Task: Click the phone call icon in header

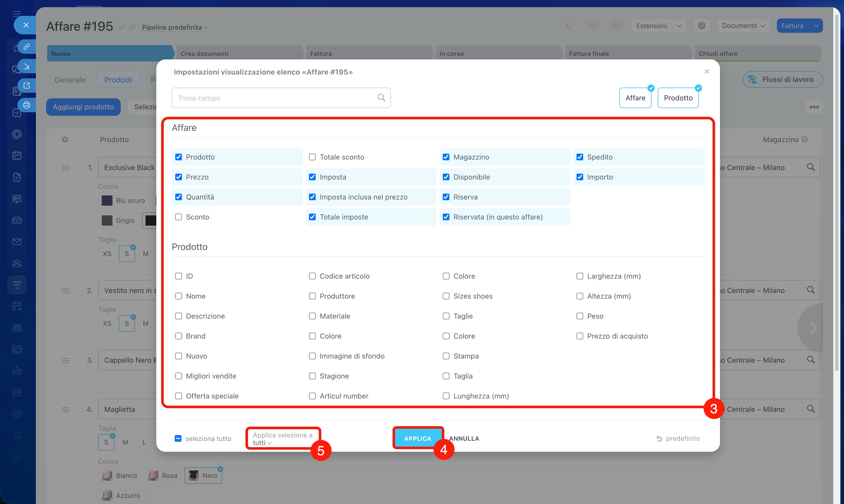Action: pyautogui.click(x=569, y=26)
